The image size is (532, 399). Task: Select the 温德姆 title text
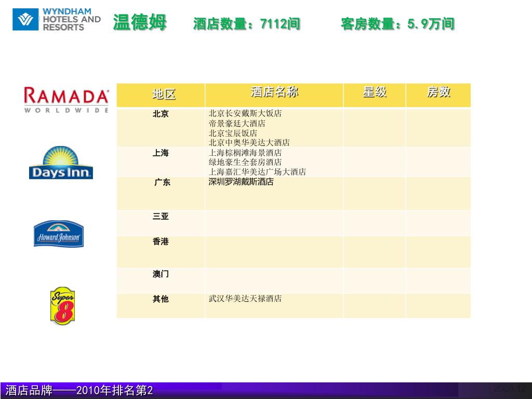click(x=140, y=22)
